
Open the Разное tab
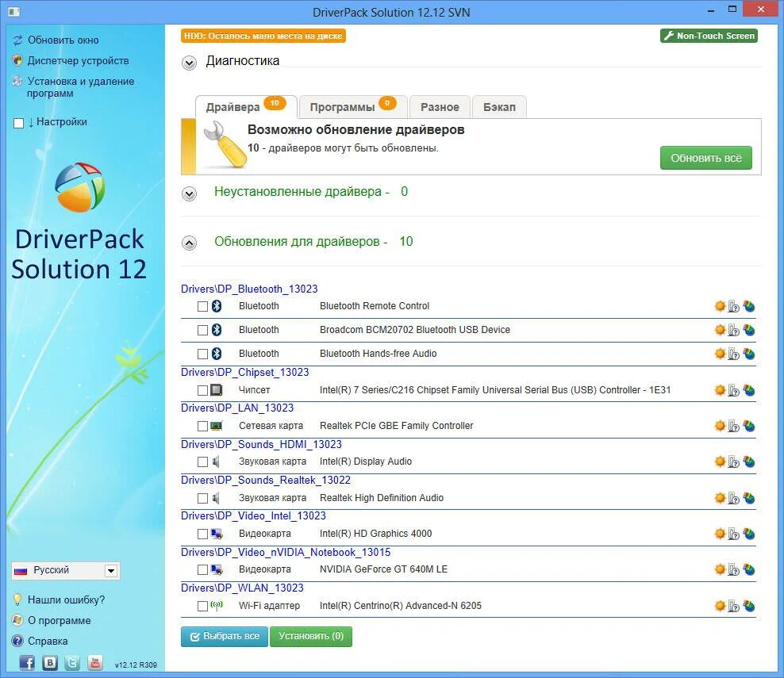tap(440, 107)
